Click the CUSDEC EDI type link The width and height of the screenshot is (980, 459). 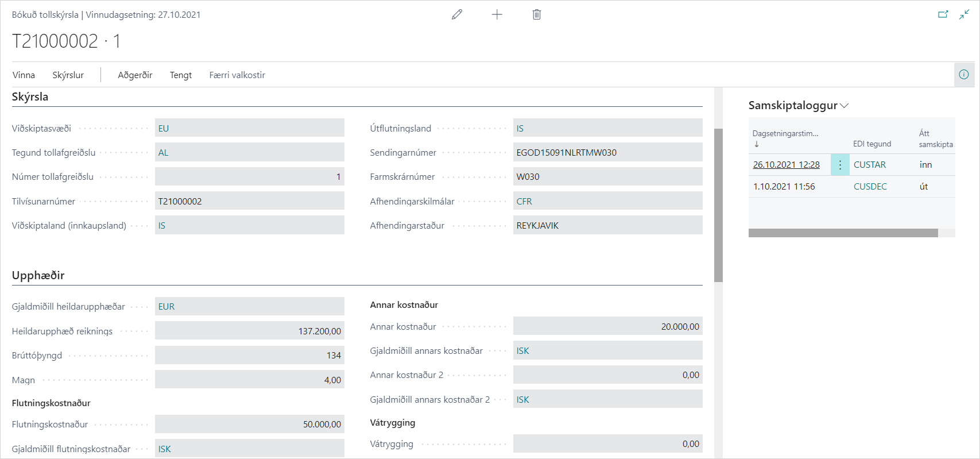point(870,187)
